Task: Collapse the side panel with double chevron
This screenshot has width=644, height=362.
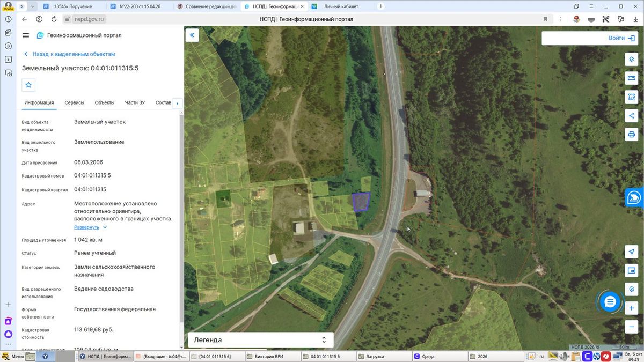Action: pos(192,35)
